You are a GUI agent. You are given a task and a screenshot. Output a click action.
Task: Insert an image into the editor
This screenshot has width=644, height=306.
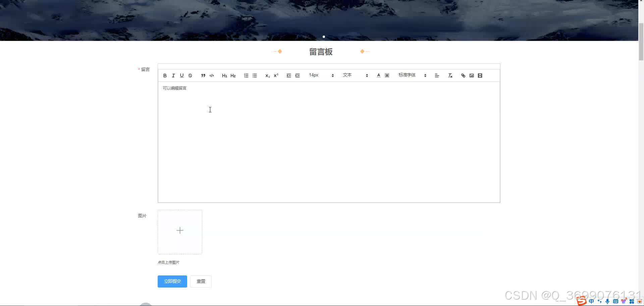pyautogui.click(x=472, y=75)
